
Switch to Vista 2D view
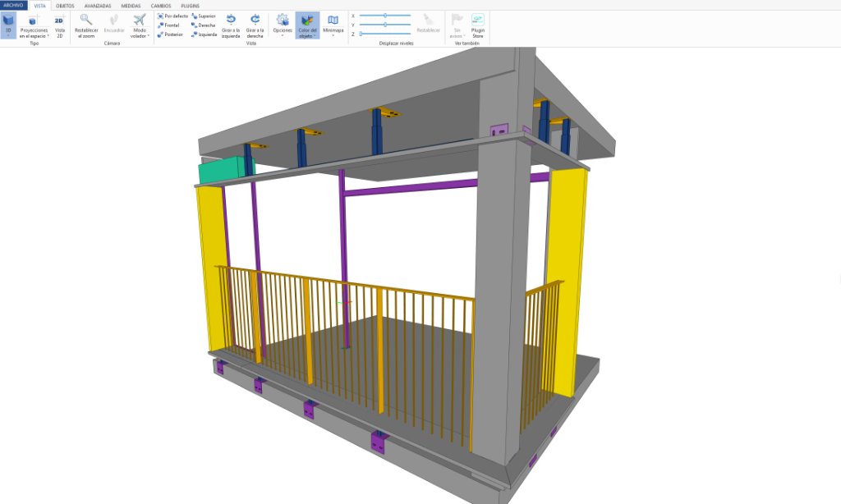pos(59,25)
